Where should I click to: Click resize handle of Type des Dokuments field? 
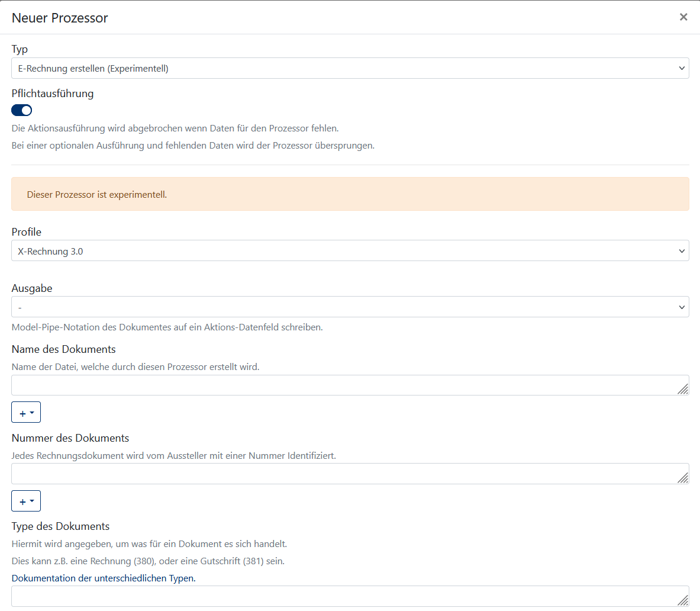[x=683, y=600]
